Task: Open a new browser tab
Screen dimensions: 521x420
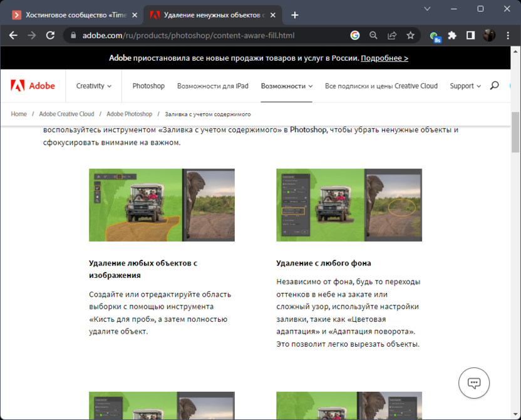Action: (295, 15)
